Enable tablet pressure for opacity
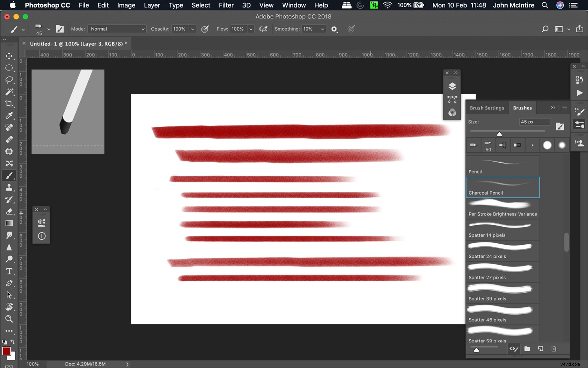 point(205,29)
